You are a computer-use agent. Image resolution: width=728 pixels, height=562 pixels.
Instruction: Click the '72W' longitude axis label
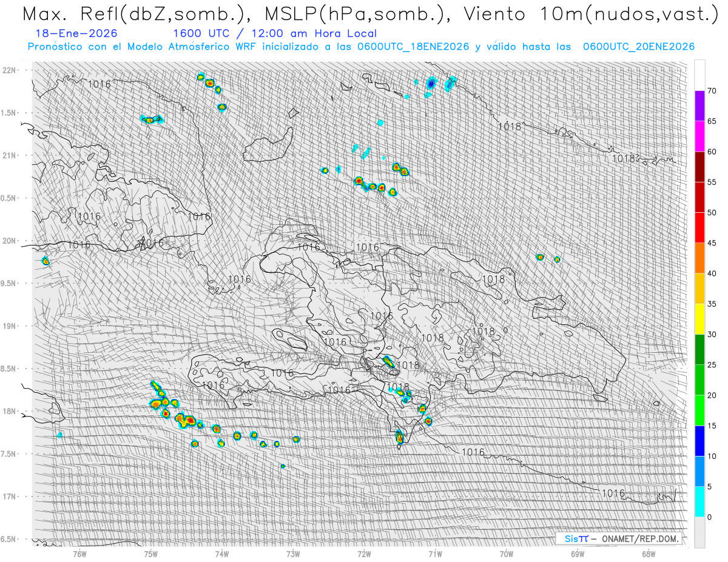pyautogui.click(x=364, y=554)
